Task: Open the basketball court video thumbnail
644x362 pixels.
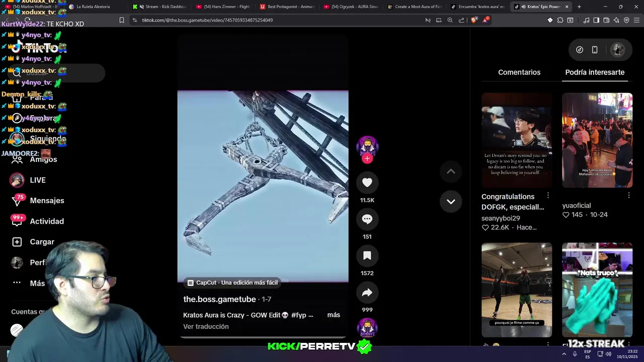Action: (517, 290)
